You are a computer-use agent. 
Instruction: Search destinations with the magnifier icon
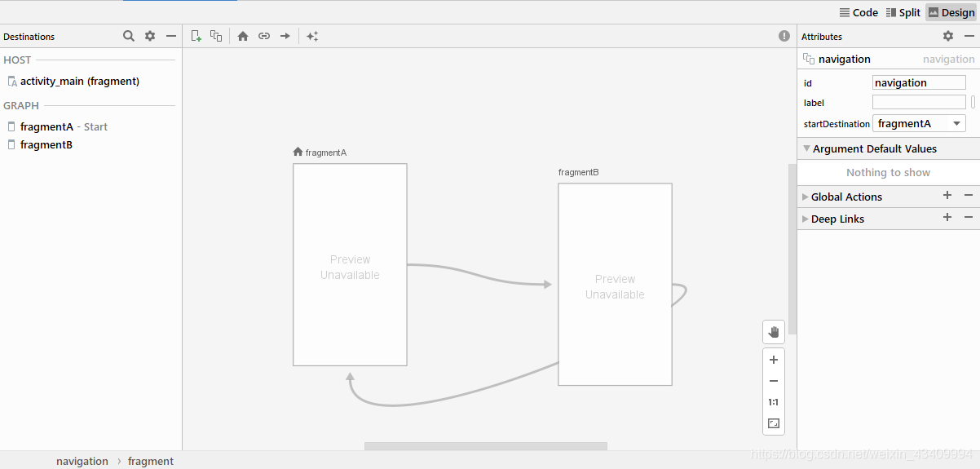click(129, 36)
